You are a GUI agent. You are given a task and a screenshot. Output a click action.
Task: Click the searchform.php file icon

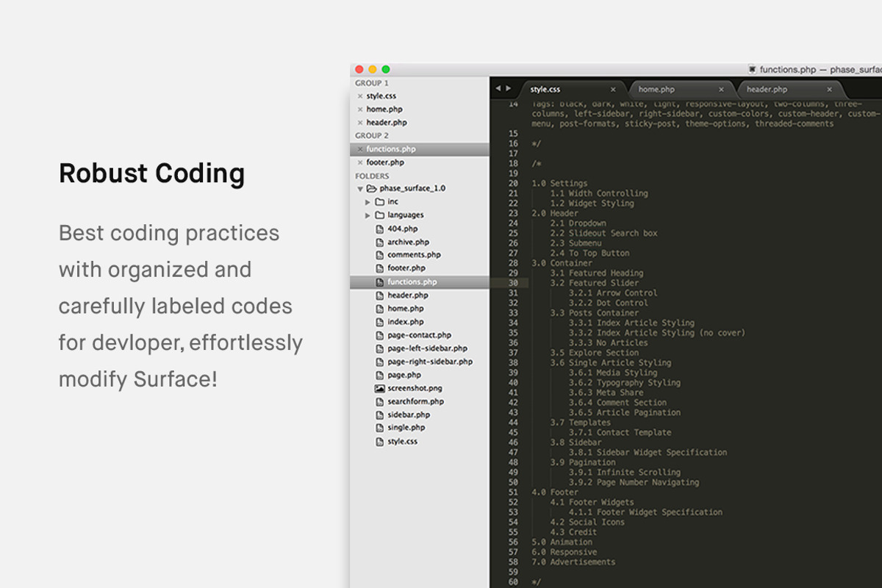click(x=379, y=401)
